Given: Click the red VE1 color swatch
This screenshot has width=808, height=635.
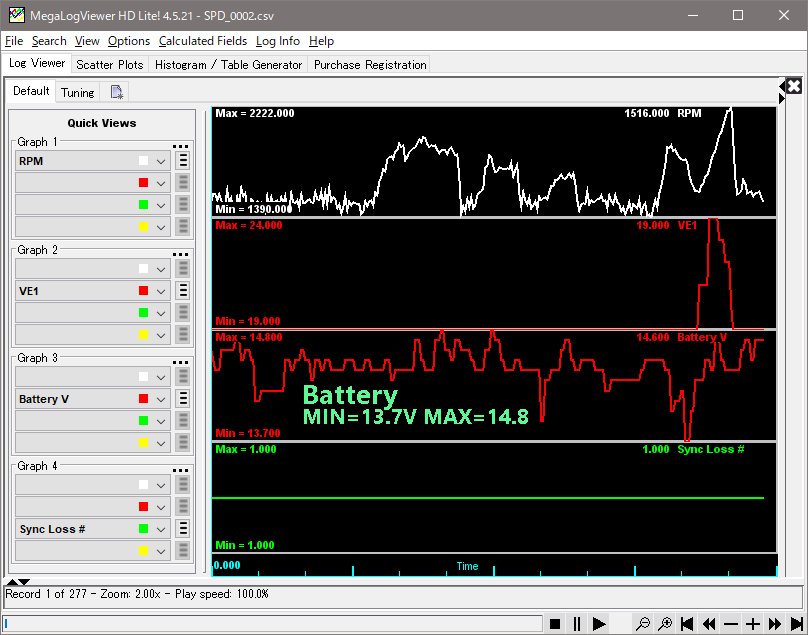Looking at the screenshot, I should pos(143,291).
